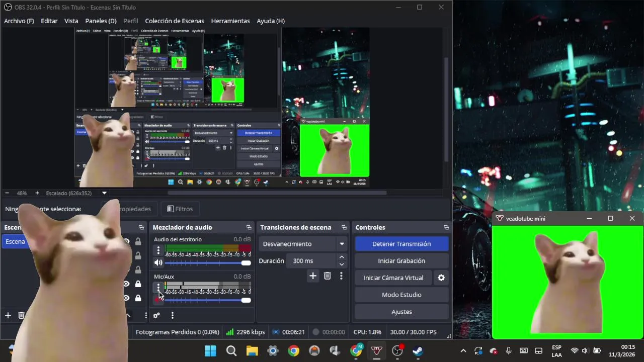Image resolution: width=644 pixels, height=362 pixels.
Task: Click the 2296 kbps status bar entry
Action: [246, 332]
